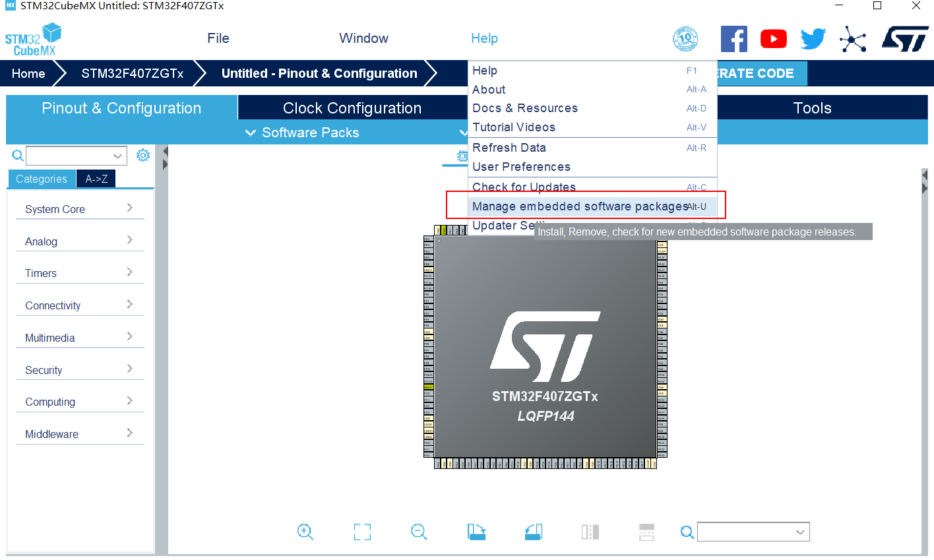Image resolution: width=934 pixels, height=560 pixels.
Task: Switch to the Tools tab
Action: pyautogui.click(x=812, y=108)
